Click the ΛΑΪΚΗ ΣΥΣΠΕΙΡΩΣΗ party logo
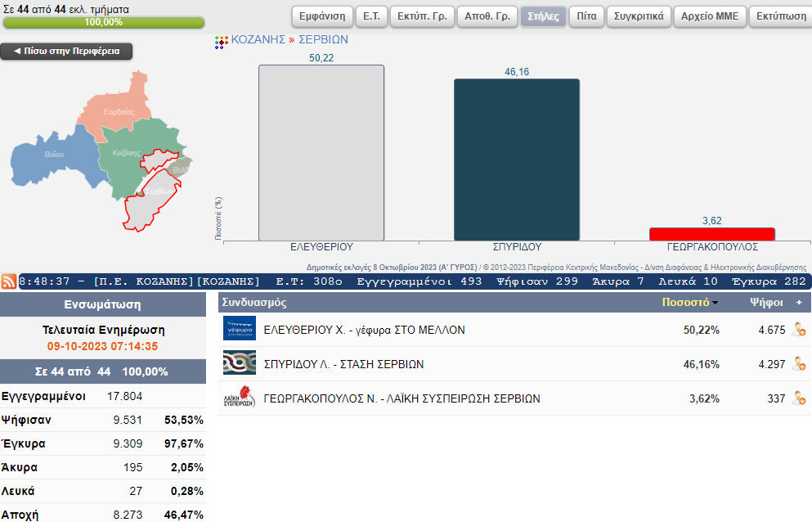Image resolution: width=812 pixels, height=522 pixels. point(240,398)
